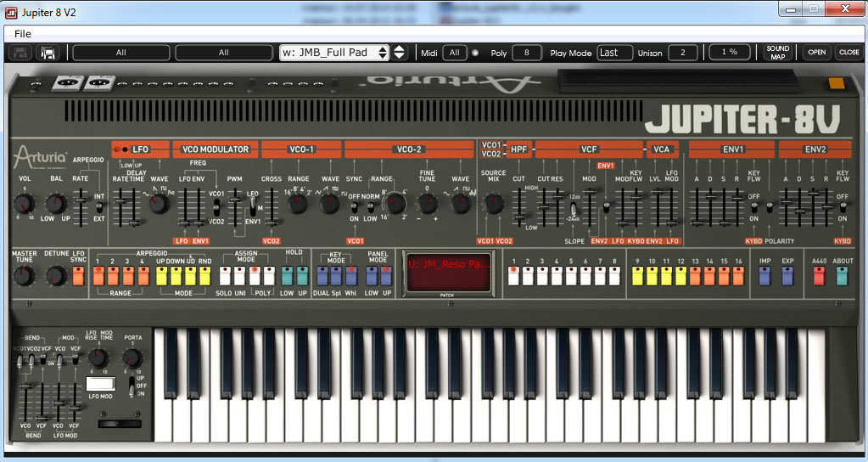
Task: Click the CLOSE button in toolbar
Action: pyautogui.click(x=848, y=53)
